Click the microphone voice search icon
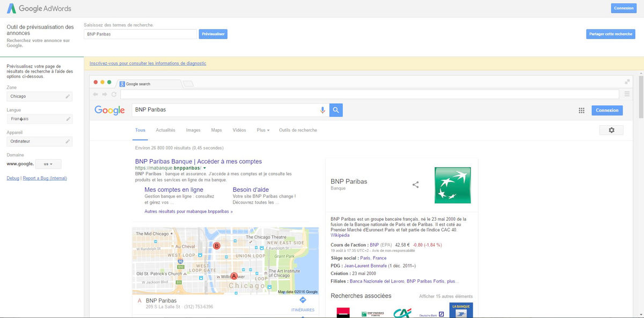Image resolution: width=644 pixels, height=318 pixels. 323,110
